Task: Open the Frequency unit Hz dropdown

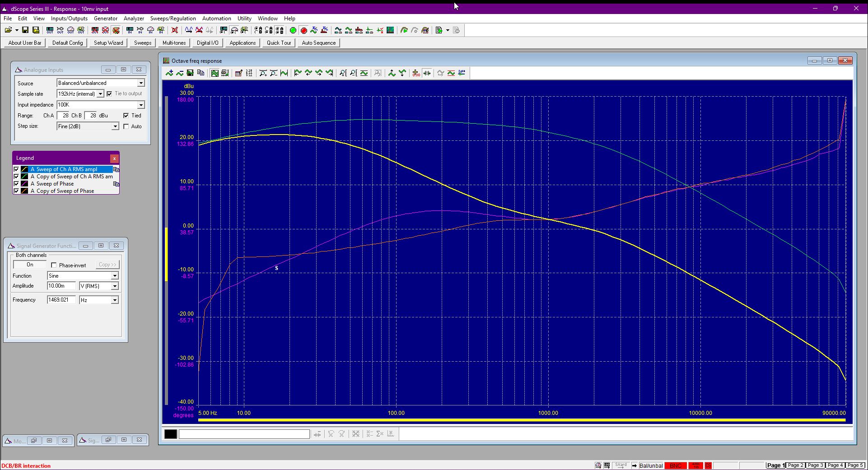Action: pyautogui.click(x=115, y=300)
